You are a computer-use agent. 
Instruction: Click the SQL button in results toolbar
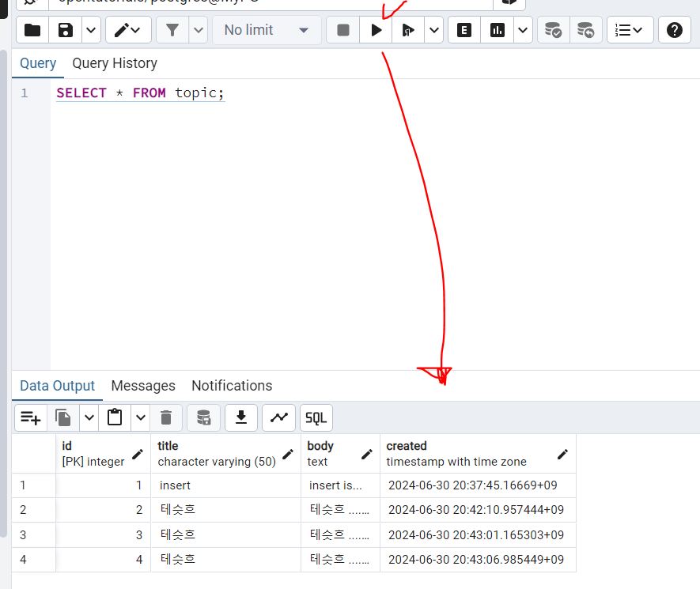(316, 418)
